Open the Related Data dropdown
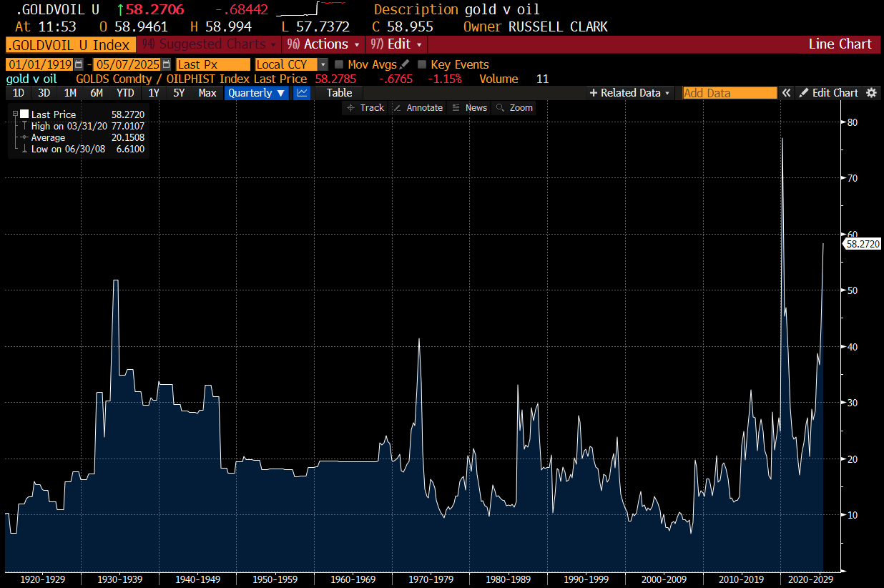This screenshot has width=884, height=588. pyautogui.click(x=629, y=92)
